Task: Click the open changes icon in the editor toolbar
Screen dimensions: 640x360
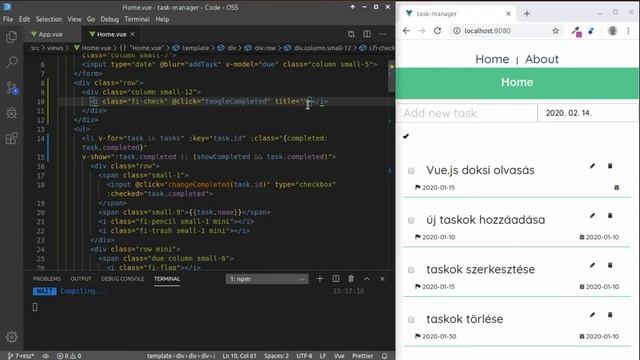Action: point(351,34)
